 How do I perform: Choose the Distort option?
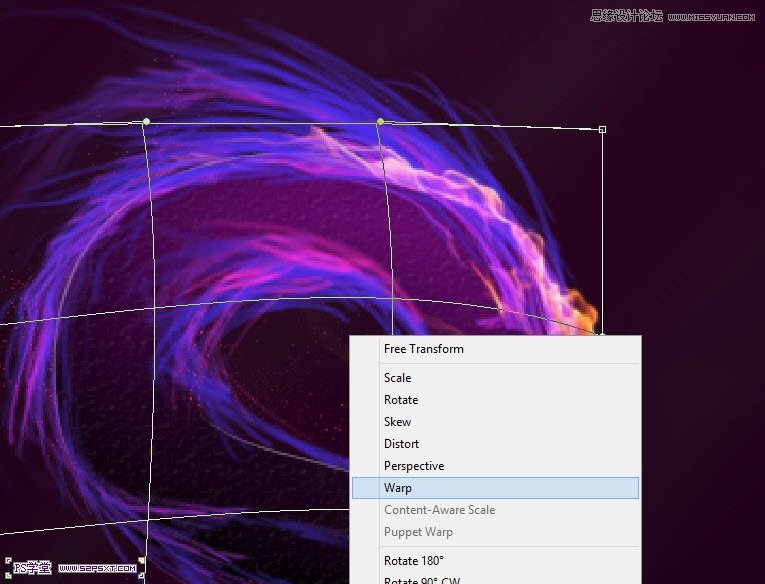[495, 443]
